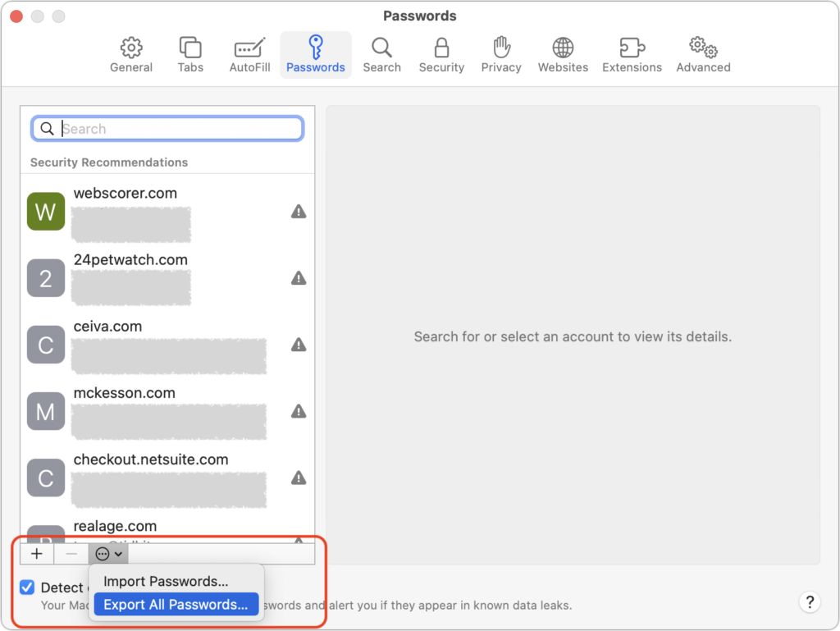Disable the Detect compromised passwords checkbox
This screenshot has width=840, height=631.
tap(27, 587)
